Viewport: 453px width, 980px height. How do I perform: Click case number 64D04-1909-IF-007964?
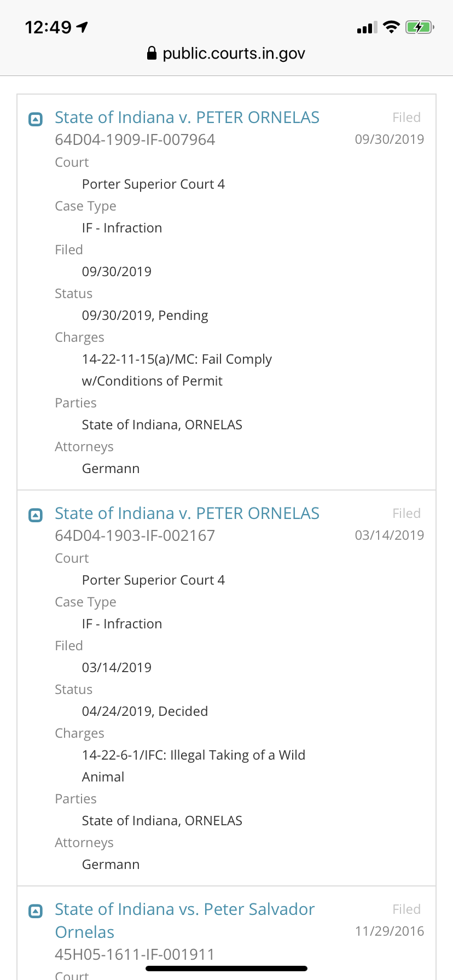pyautogui.click(x=135, y=140)
